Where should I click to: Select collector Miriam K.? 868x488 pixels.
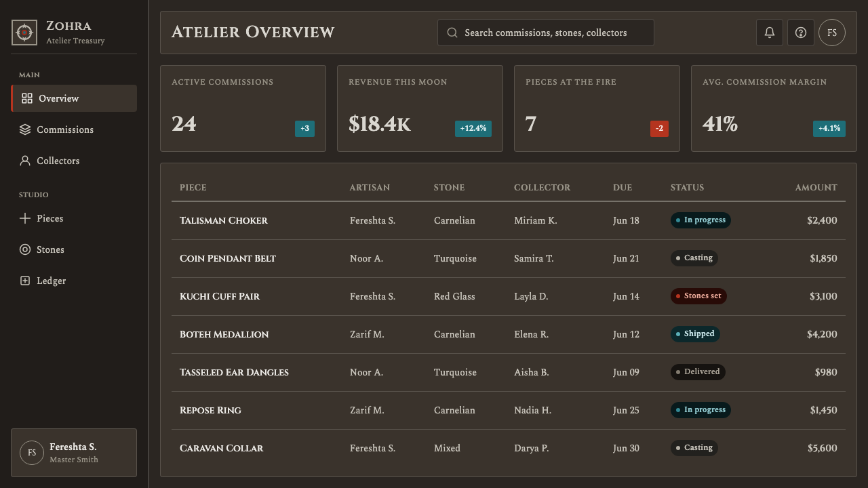(536, 220)
